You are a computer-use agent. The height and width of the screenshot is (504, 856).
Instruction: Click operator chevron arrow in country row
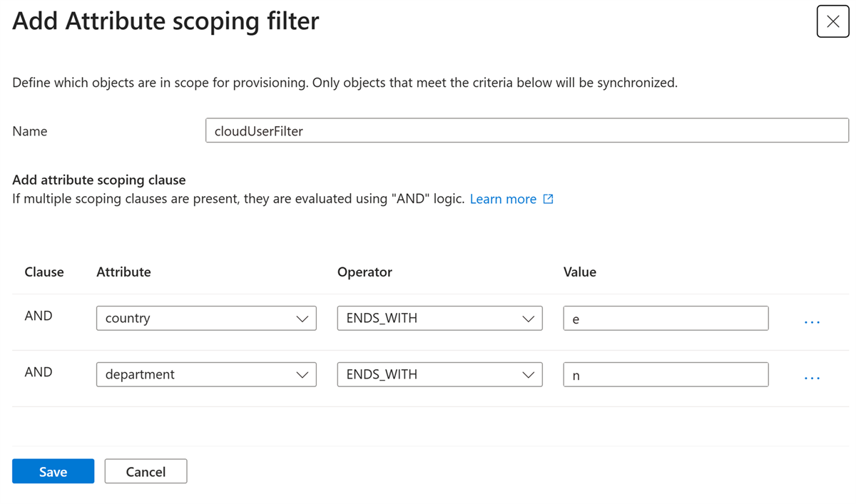point(528,319)
